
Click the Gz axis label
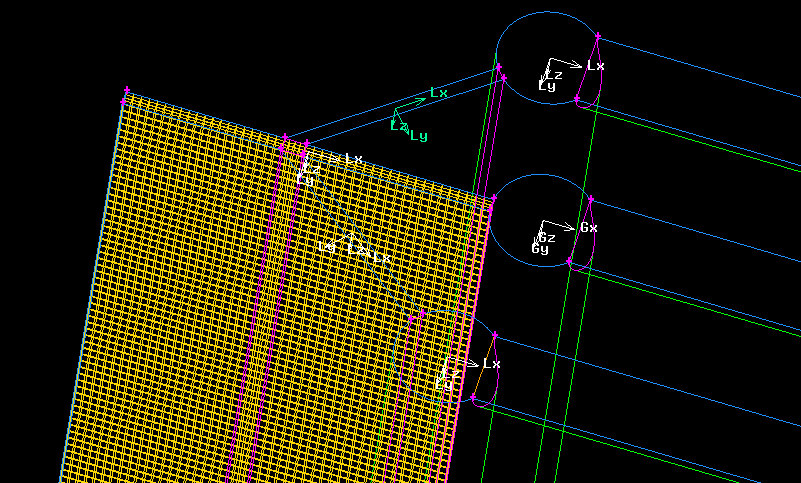(x=547, y=237)
